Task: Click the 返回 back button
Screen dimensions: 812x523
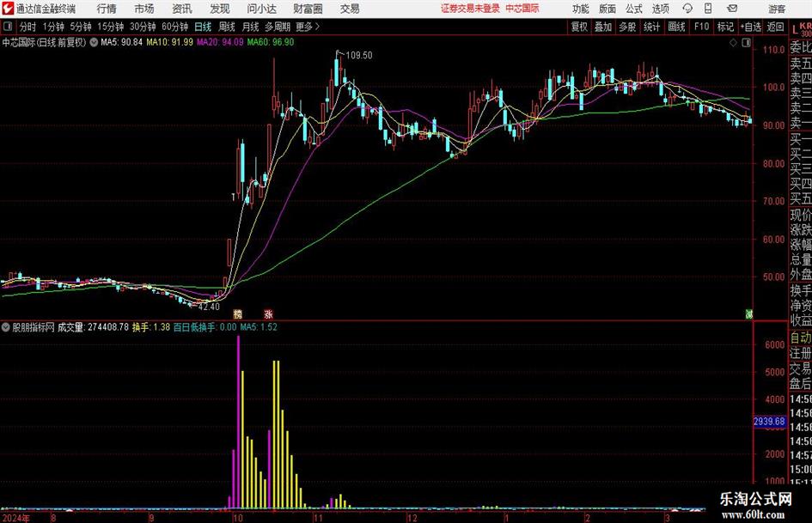Action: (775, 27)
